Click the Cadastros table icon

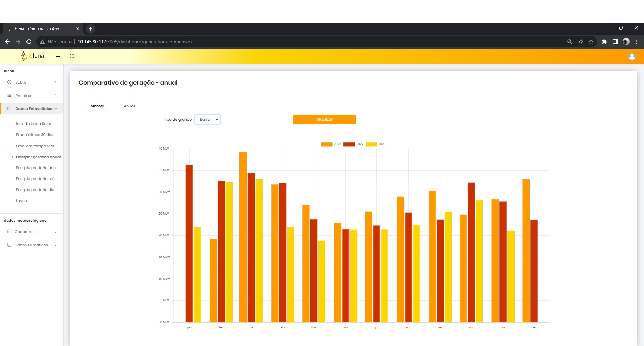[9, 232]
